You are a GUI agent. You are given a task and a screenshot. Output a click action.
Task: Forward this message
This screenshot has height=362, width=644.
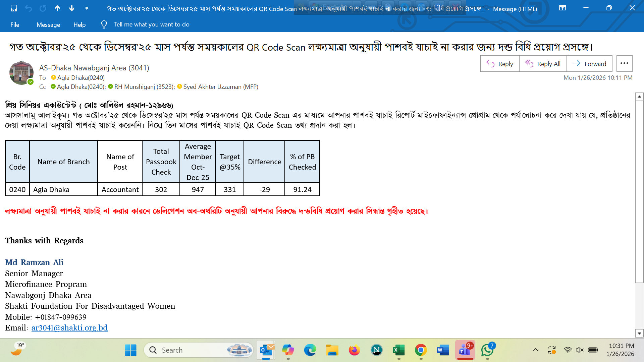pos(589,64)
